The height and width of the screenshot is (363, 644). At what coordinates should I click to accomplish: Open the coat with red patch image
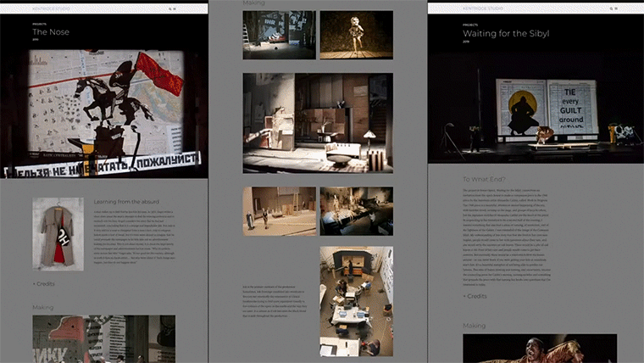coord(58,234)
